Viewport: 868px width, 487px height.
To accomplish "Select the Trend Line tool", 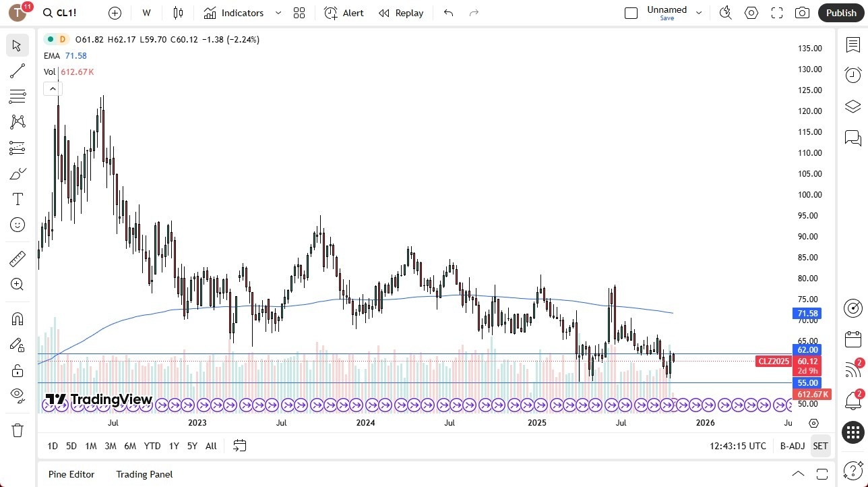I will [x=17, y=71].
